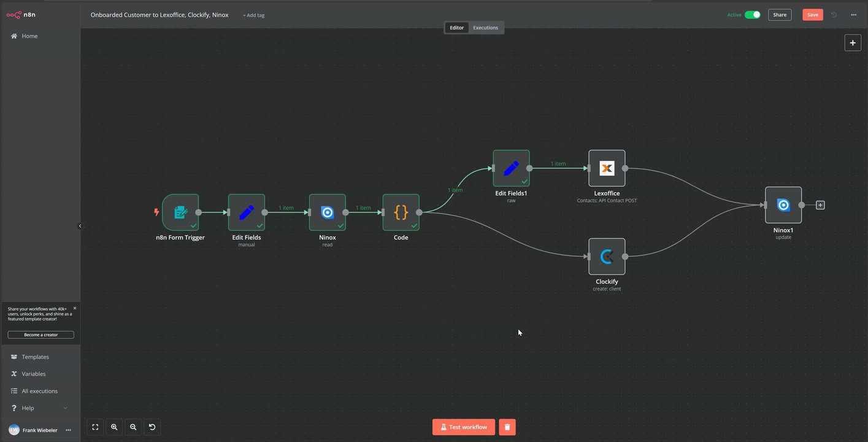Click the workflow name title
Image resolution: width=868 pixels, height=442 pixels.
point(159,15)
